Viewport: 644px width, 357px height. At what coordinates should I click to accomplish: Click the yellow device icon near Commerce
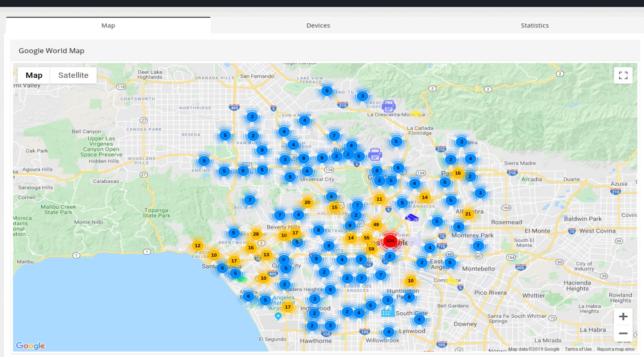click(452, 280)
